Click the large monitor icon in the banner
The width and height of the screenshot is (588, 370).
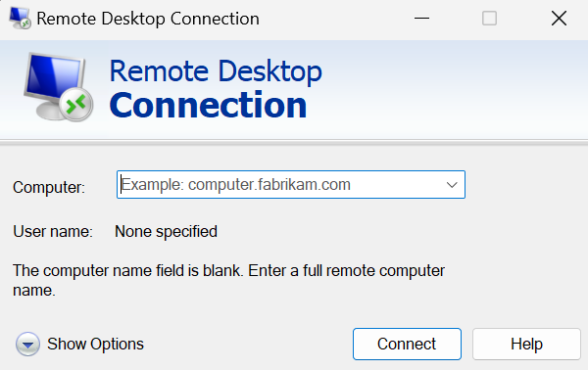coord(59,87)
